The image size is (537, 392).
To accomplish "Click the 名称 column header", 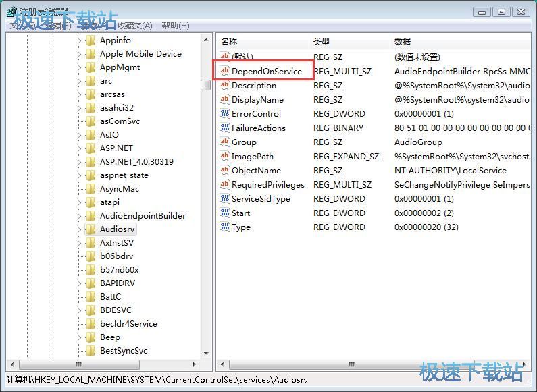I will 263,41.
